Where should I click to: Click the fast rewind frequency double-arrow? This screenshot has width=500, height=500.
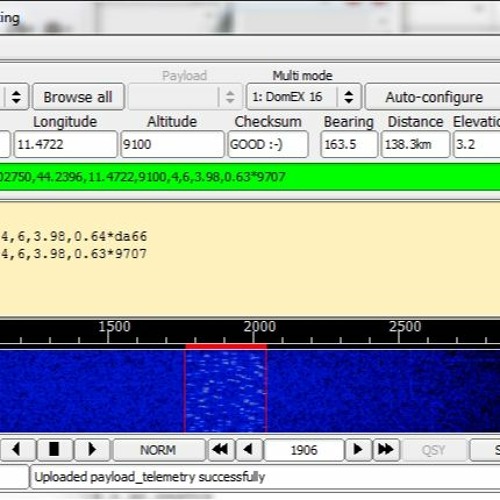pos(221,450)
